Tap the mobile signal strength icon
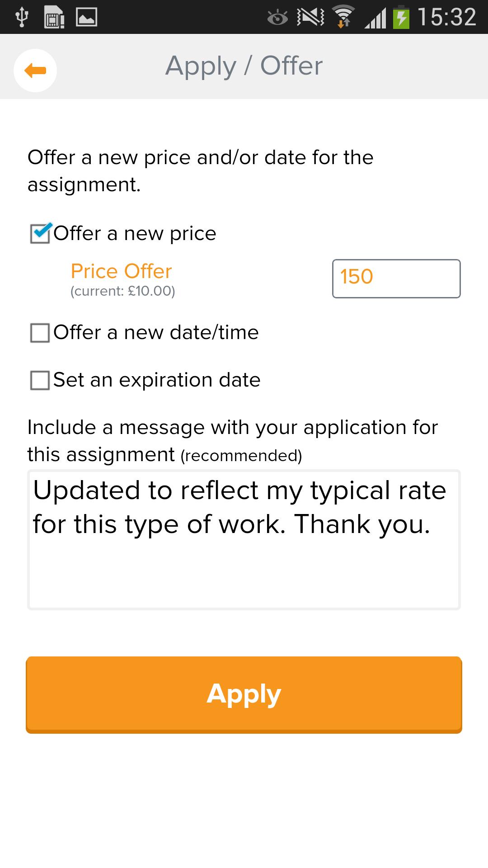Image resolution: width=488 pixels, height=868 pixels. coord(375,18)
